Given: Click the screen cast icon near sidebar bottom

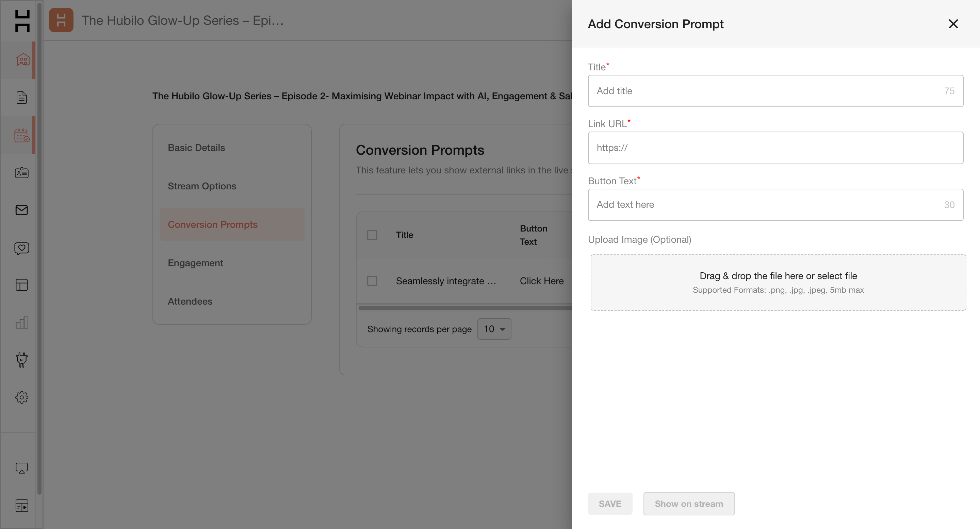Looking at the screenshot, I should point(22,468).
